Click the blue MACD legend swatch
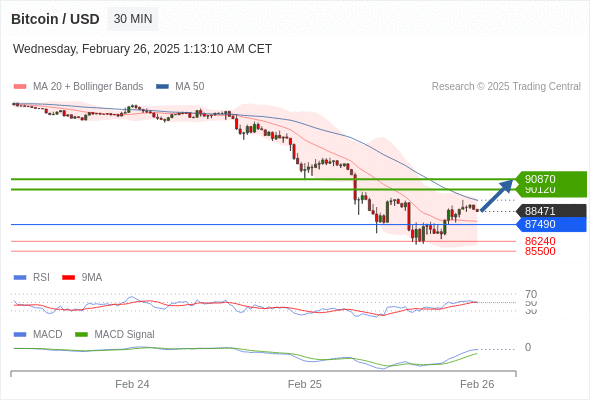This screenshot has height=400, width=590. tap(20, 335)
